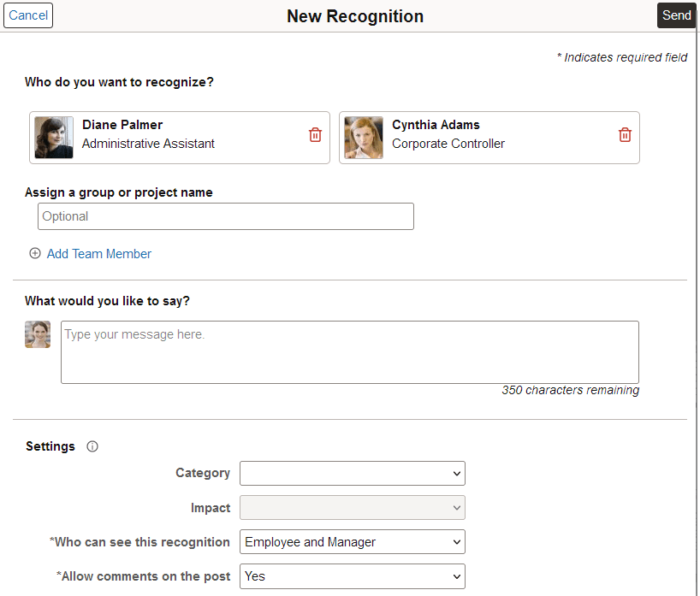The image size is (700, 596).
Task: Open the Add Team Member link
Action: pyautogui.click(x=98, y=253)
